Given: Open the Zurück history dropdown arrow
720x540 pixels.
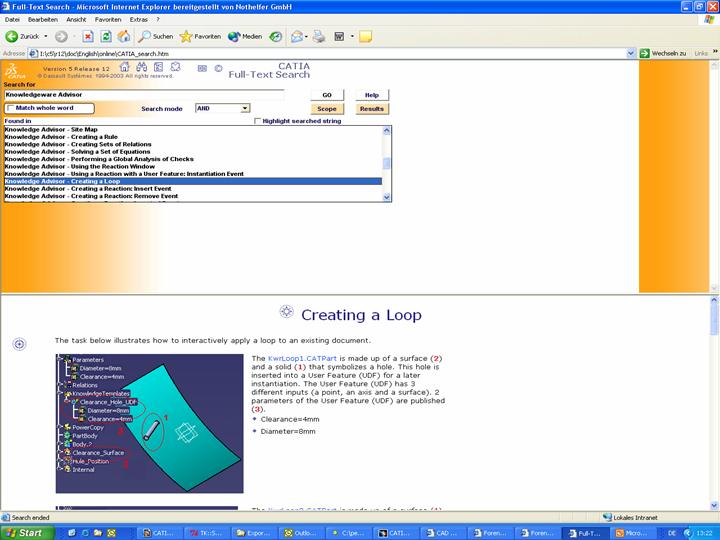Looking at the screenshot, I should [x=46, y=36].
